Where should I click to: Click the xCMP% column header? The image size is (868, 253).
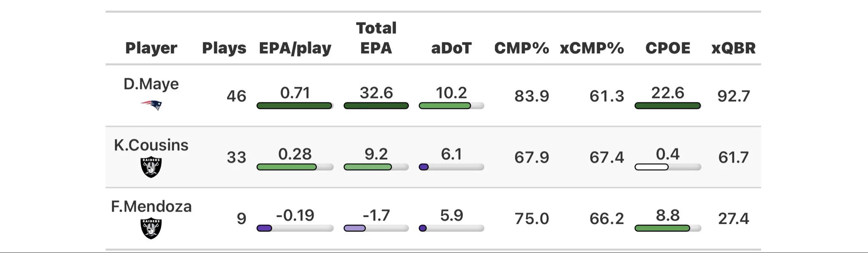click(592, 48)
